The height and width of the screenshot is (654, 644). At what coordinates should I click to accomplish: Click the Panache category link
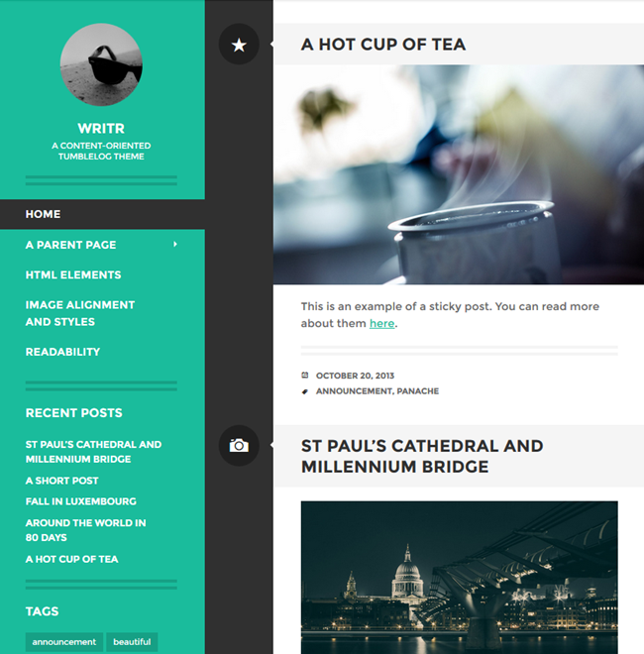417,391
